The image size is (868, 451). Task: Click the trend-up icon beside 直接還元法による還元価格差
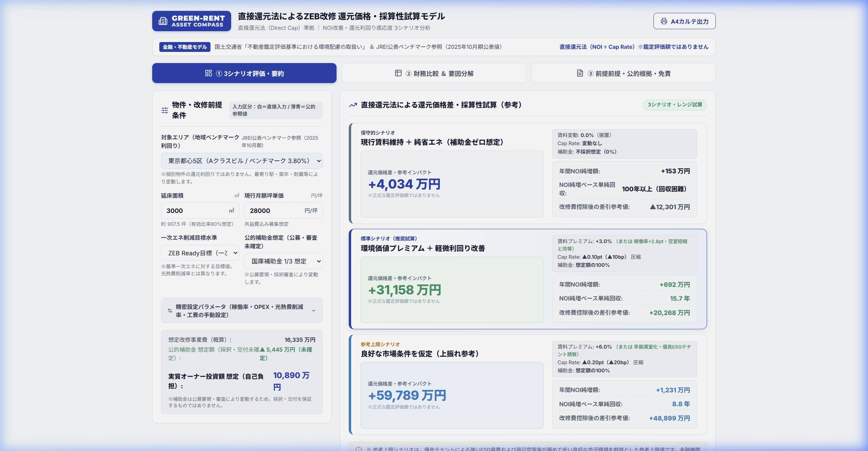click(x=353, y=105)
